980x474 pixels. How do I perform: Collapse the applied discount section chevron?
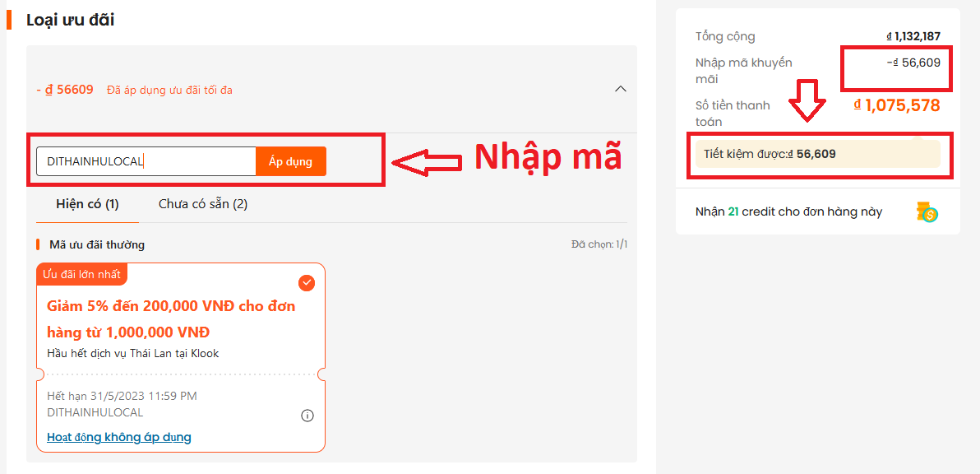[620, 90]
